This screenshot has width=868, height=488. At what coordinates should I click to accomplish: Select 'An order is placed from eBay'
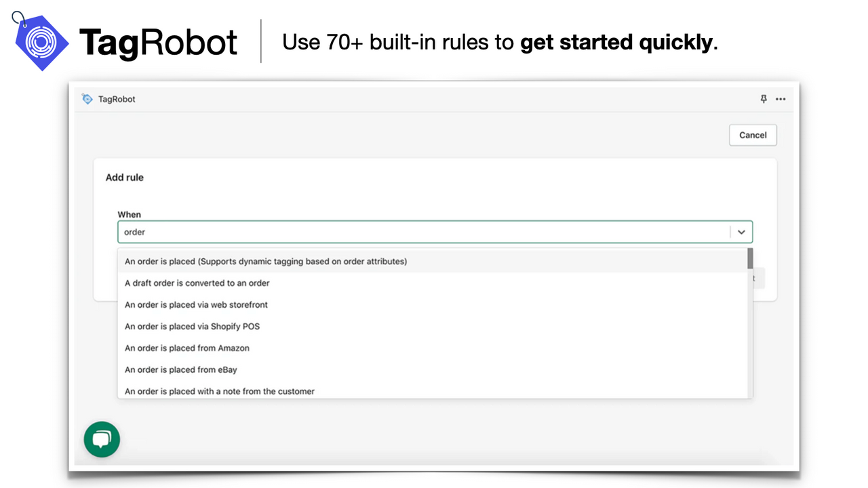pos(432,369)
